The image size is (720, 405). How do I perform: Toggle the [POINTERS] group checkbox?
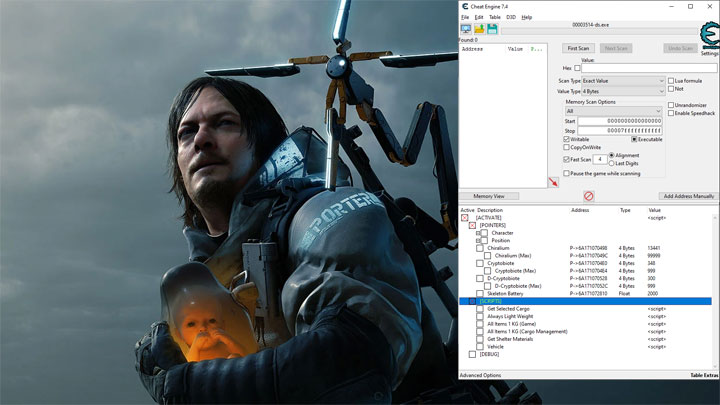472,225
